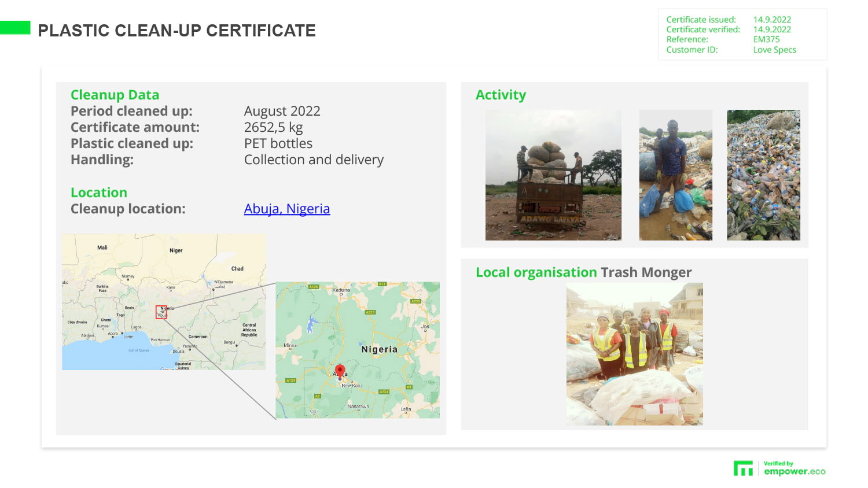Open the photo of man holding blue bags
The width and height of the screenshot is (868, 488).
coord(675,175)
